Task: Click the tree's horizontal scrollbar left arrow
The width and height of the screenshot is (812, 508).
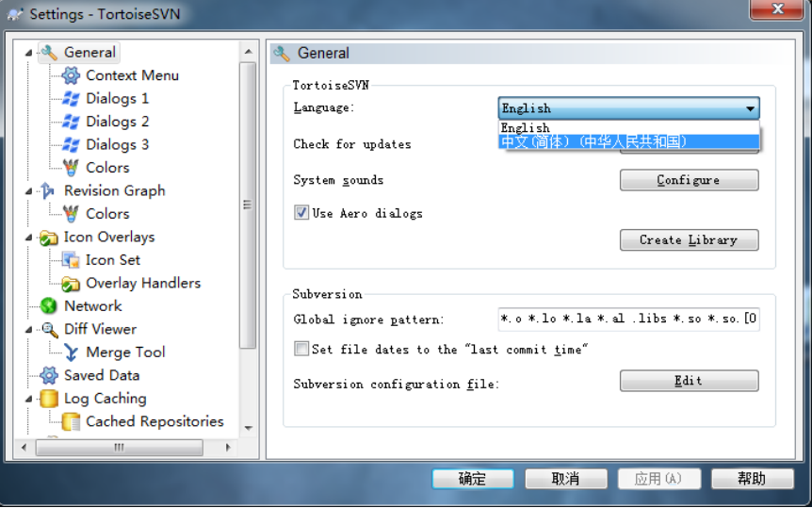Action: pyautogui.click(x=24, y=448)
